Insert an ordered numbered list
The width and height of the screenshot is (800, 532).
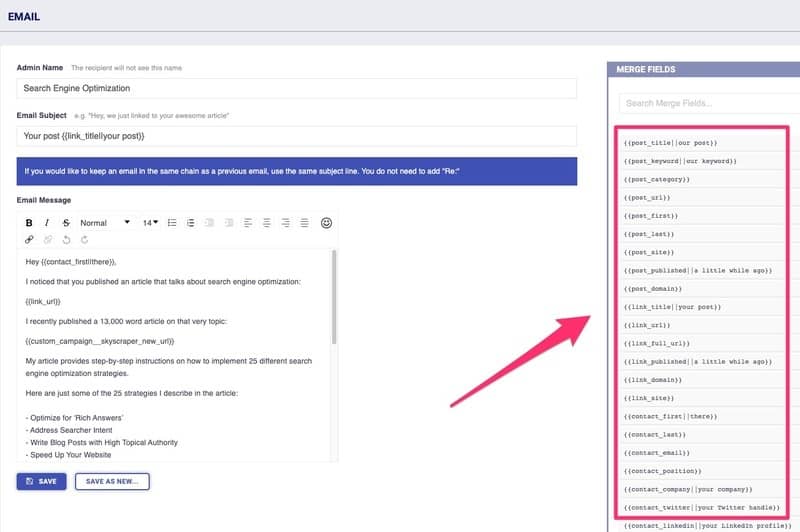(x=190, y=223)
